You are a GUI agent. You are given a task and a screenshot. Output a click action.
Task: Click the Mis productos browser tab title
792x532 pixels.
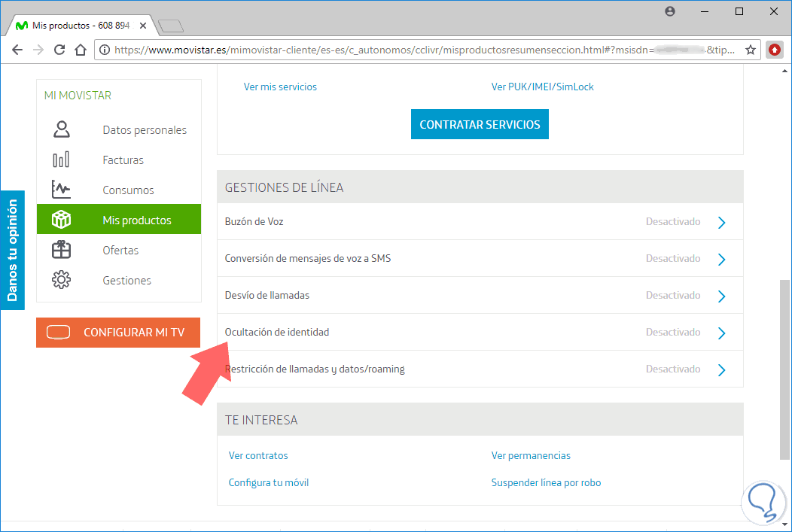tap(81, 26)
